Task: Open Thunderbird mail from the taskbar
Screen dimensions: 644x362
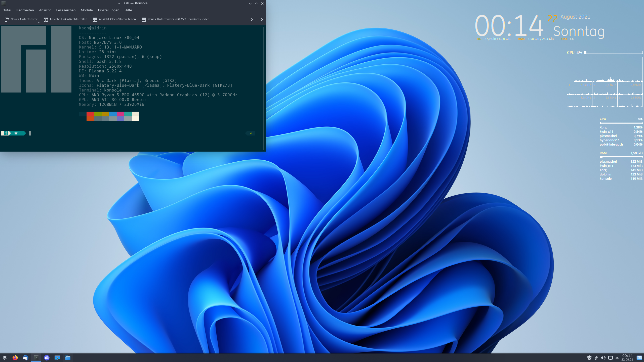Action: point(26,357)
